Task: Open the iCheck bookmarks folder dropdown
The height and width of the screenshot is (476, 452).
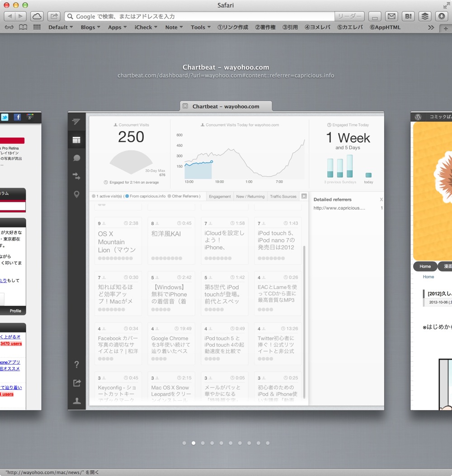Action: (146, 27)
